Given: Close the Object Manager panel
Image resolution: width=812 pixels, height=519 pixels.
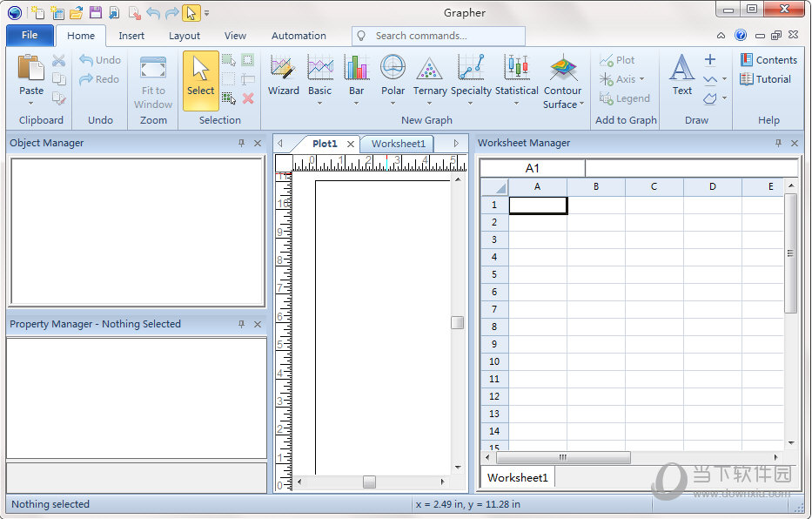Looking at the screenshot, I should tap(258, 143).
